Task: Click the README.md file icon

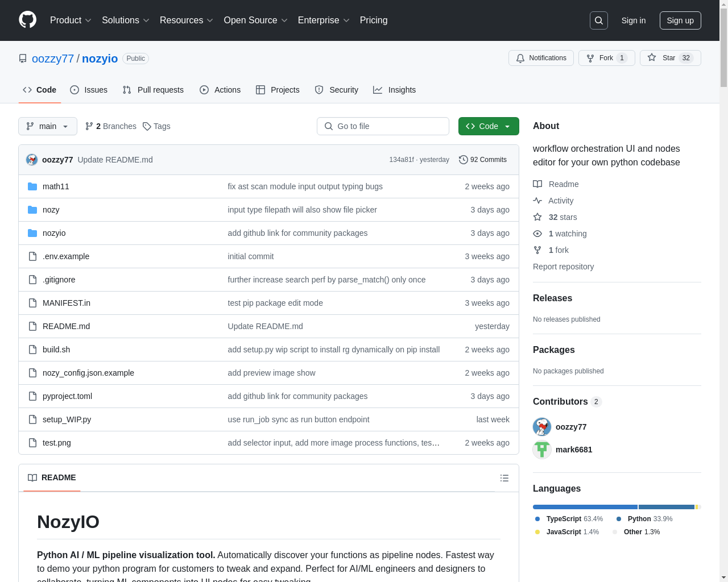Action: click(x=32, y=326)
